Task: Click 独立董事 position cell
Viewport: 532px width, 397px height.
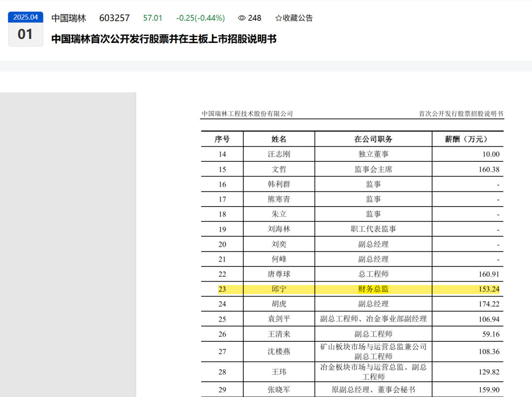Action: coord(373,154)
